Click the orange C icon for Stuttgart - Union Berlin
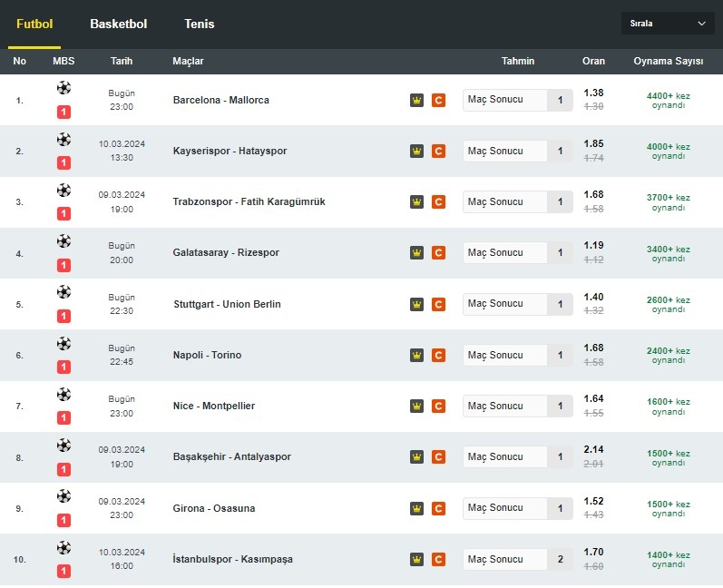The width and height of the screenshot is (723, 588). [438, 304]
